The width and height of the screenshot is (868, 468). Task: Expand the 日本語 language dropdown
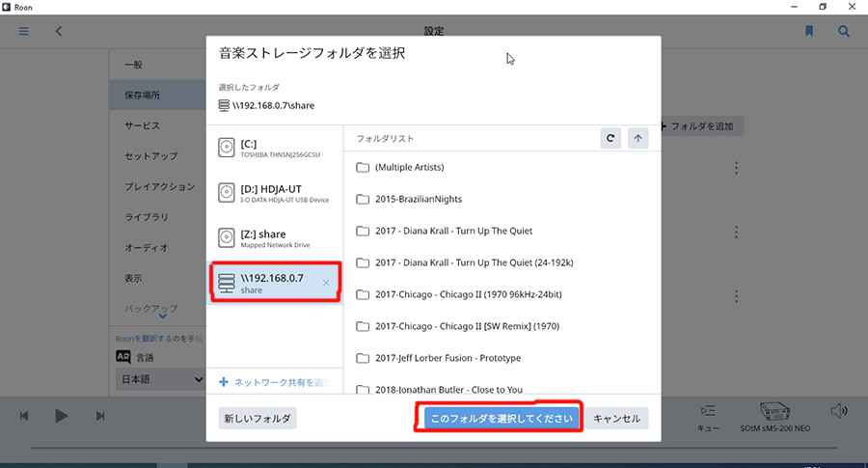[x=160, y=379]
